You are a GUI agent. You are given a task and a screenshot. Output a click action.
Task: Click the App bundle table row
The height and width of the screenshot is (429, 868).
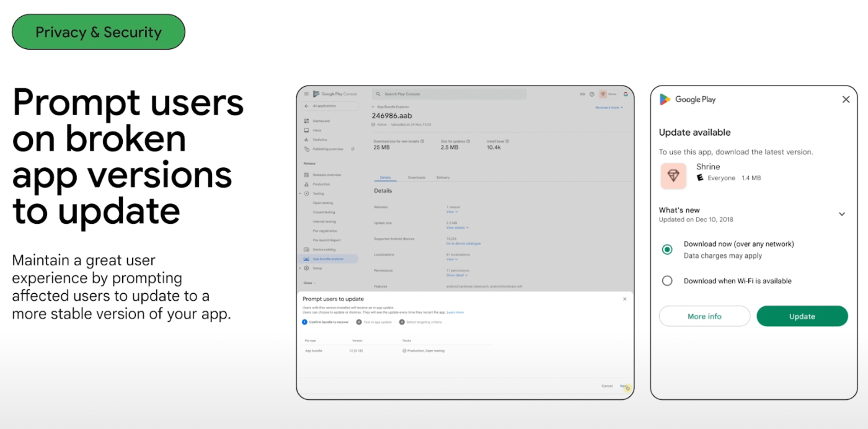397,351
